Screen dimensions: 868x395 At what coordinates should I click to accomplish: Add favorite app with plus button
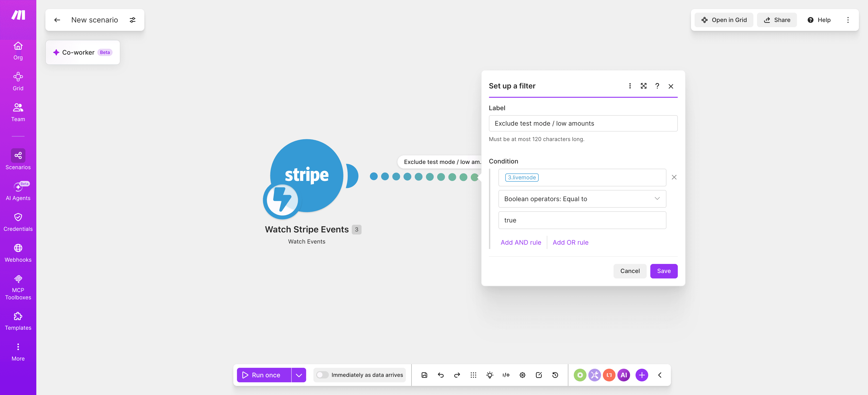click(642, 375)
